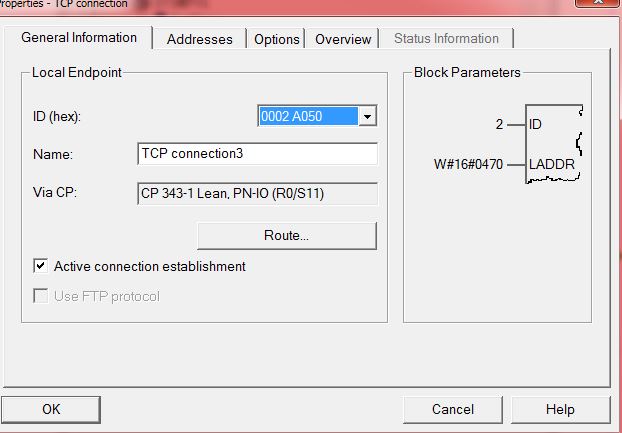
Task: Expand the ID (hex) dropdown arrow
Action: (367, 116)
